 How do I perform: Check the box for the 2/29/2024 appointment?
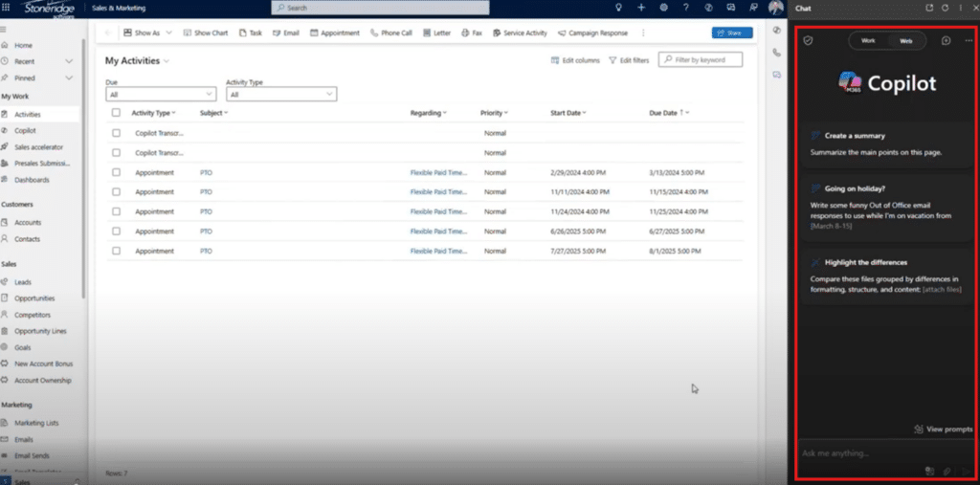click(x=116, y=172)
